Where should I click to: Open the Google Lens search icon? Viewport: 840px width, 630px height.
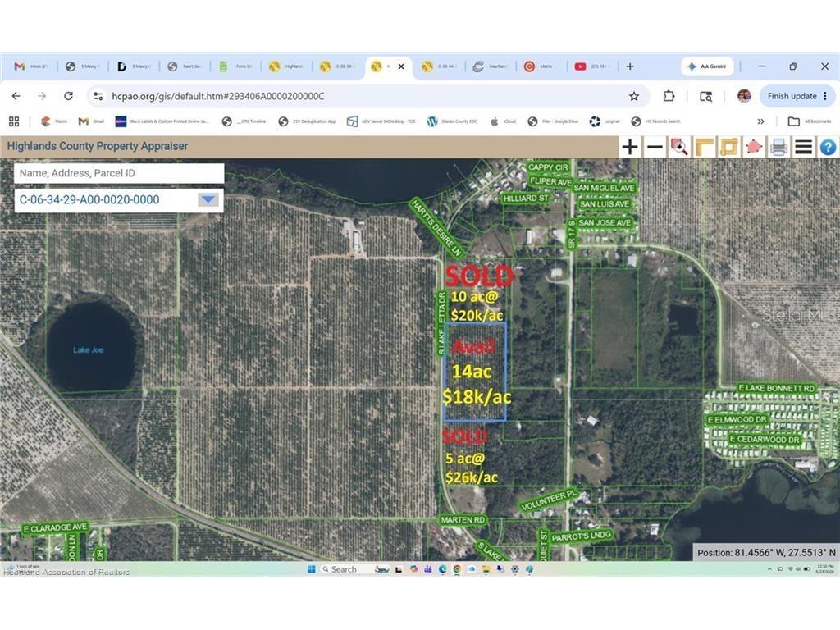pyautogui.click(x=706, y=97)
